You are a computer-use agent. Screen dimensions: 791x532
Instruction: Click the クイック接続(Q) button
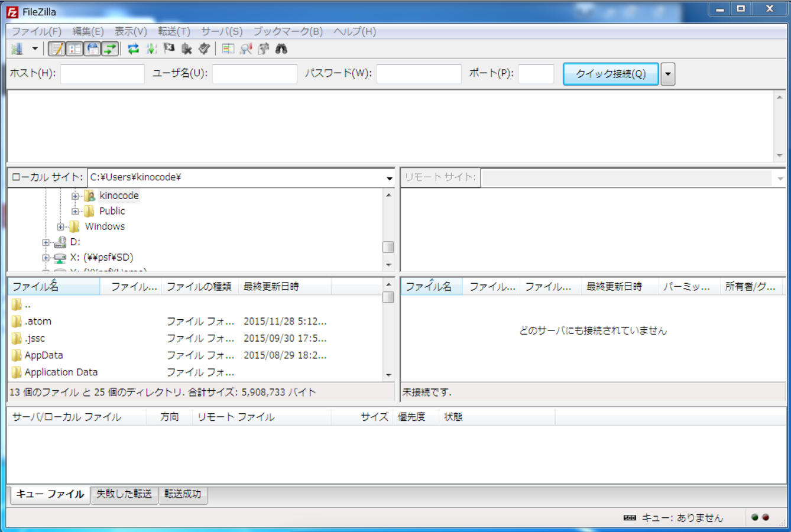611,74
